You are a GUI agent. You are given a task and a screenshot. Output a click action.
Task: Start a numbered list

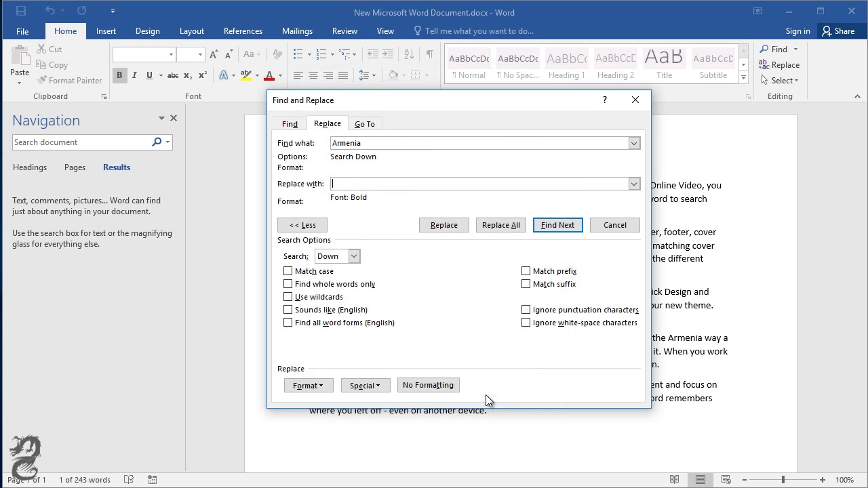(x=321, y=54)
